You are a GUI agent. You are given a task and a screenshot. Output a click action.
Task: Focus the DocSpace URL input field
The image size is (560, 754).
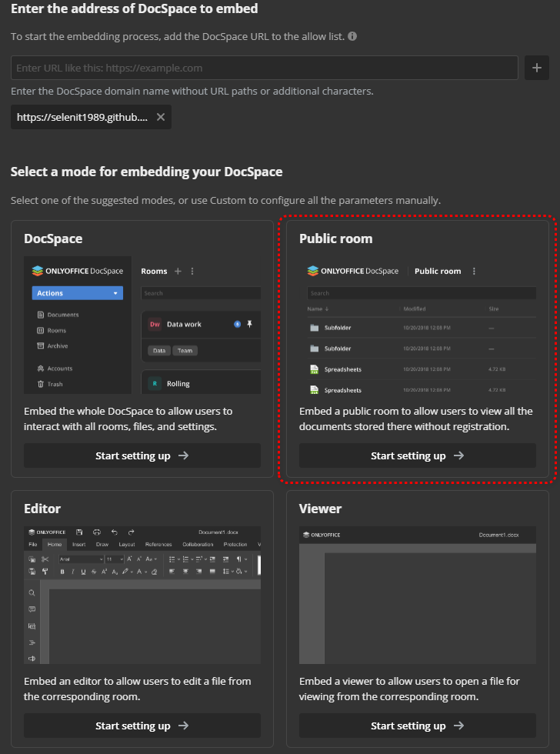point(265,68)
